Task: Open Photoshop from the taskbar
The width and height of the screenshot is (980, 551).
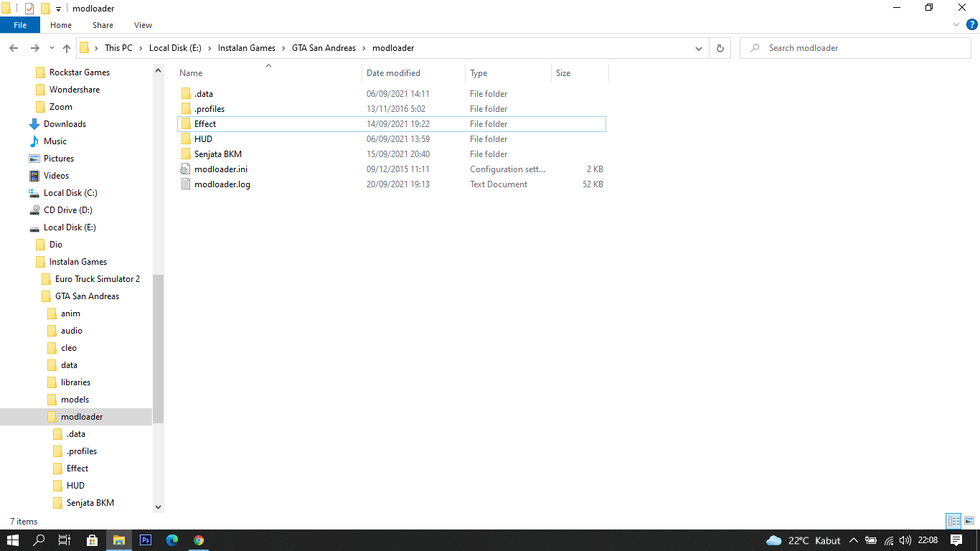Action: point(146,540)
